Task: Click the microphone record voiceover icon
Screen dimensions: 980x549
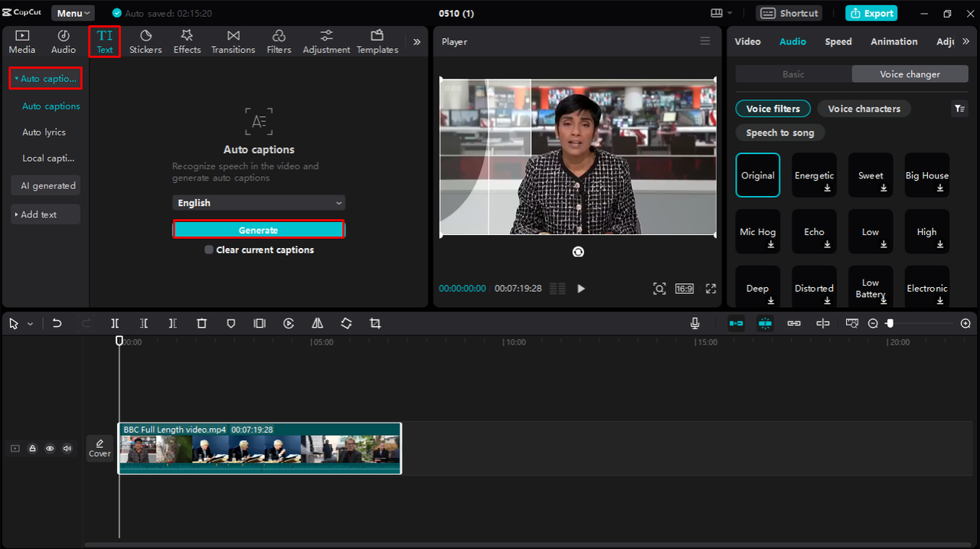Action: [695, 324]
